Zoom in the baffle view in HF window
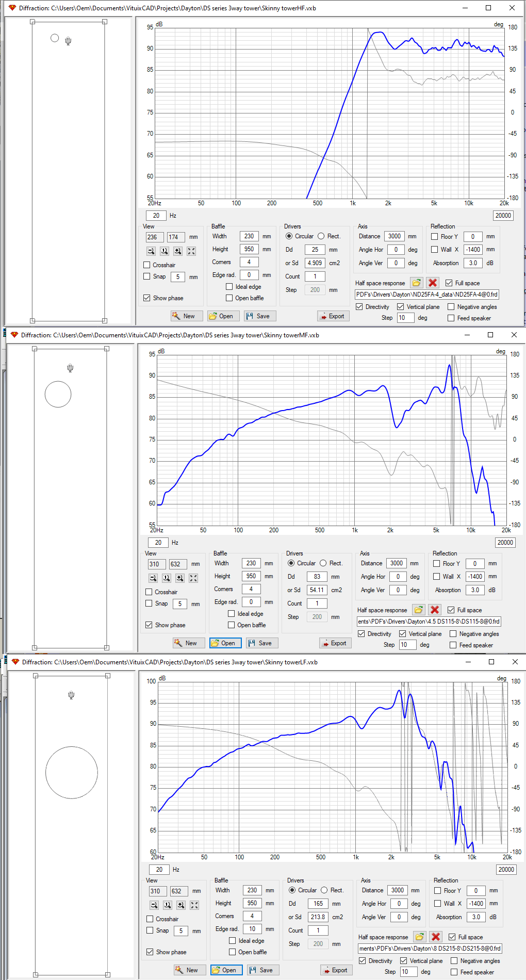Image resolution: width=526 pixels, height=980 pixels. click(178, 251)
